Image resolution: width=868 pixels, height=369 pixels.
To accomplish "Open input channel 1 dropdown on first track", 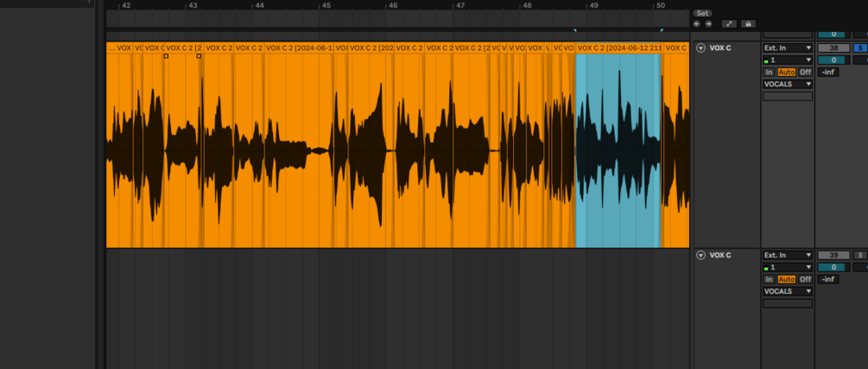I will coord(788,60).
